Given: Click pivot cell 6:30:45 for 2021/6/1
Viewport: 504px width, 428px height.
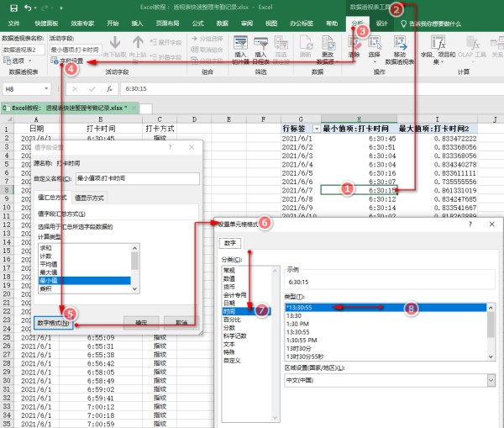Looking at the screenshot, I should (359, 139).
